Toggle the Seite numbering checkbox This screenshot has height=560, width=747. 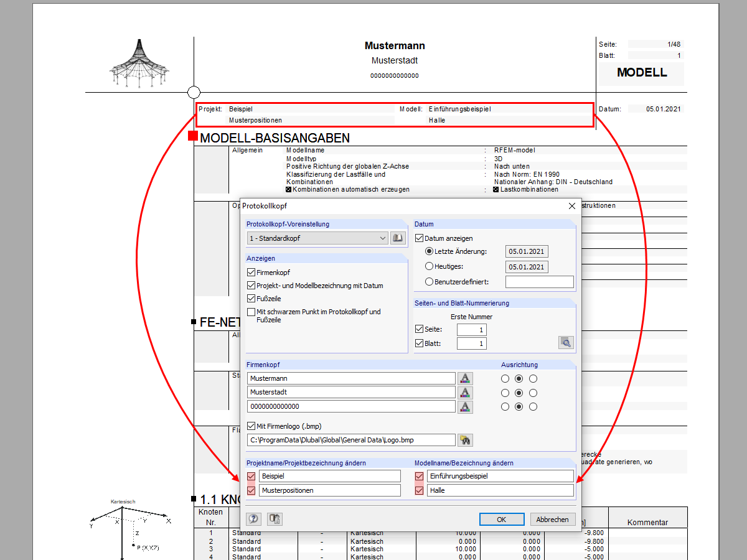(x=419, y=329)
